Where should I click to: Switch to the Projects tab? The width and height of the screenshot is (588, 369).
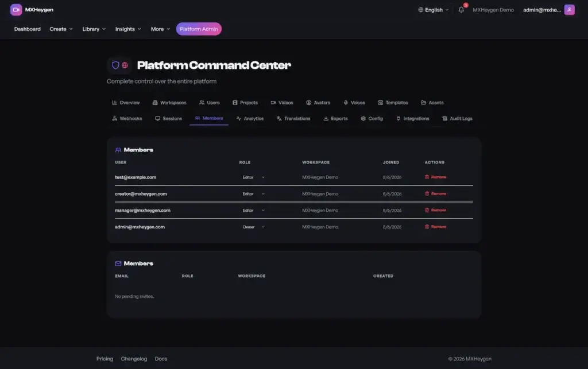pyautogui.click(x=245, y=103)
